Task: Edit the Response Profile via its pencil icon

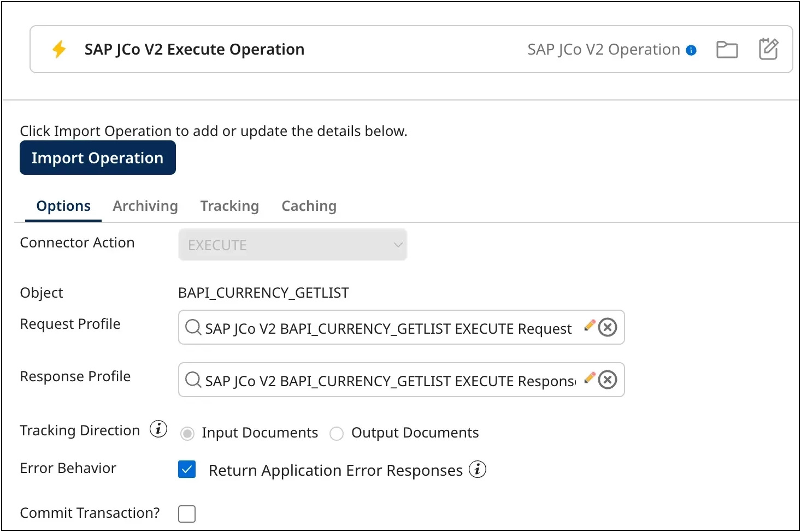Action: [589, 377]
